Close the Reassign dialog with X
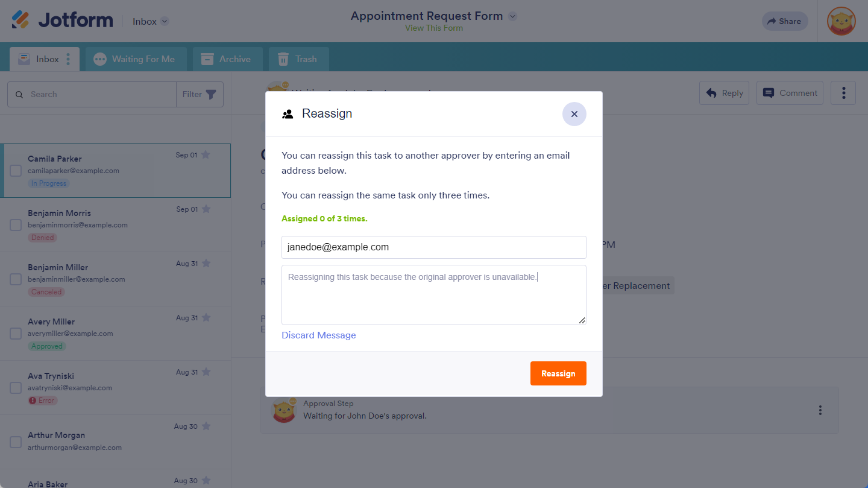This screenshot has width=868, height=488. click(574, 114)
